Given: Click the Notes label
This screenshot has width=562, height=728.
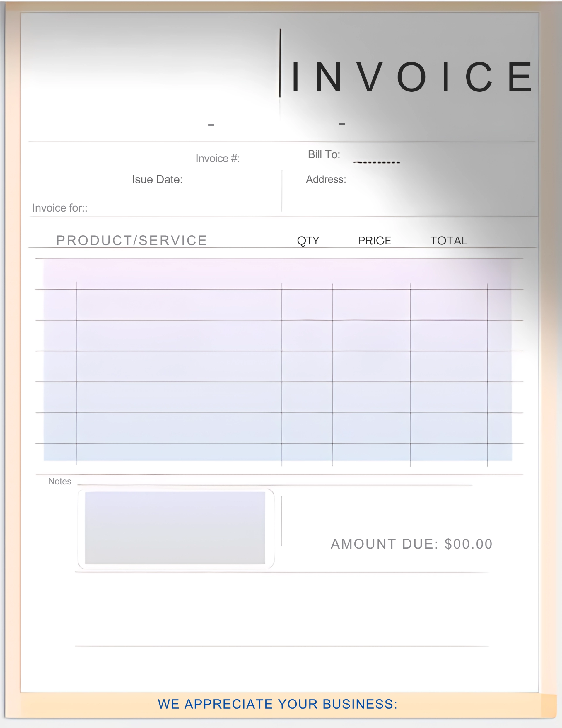Looking at the screenshot, I should pos(60,481).
